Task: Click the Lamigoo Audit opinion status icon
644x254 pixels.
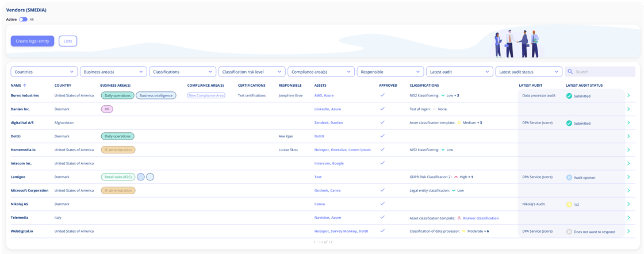Action: [569, 177]
